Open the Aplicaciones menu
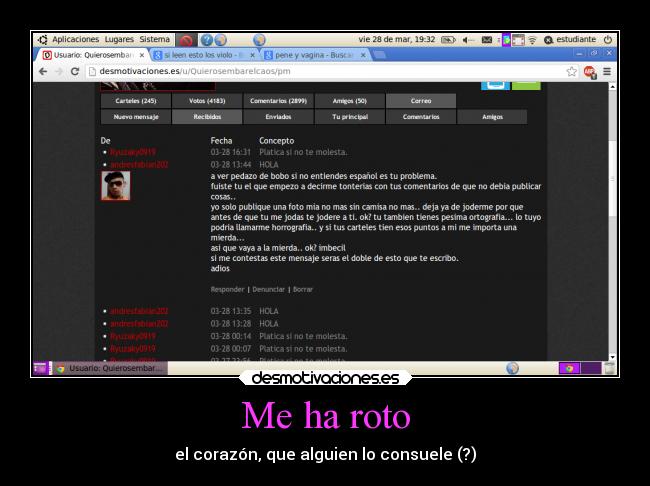 click(75, 39)
